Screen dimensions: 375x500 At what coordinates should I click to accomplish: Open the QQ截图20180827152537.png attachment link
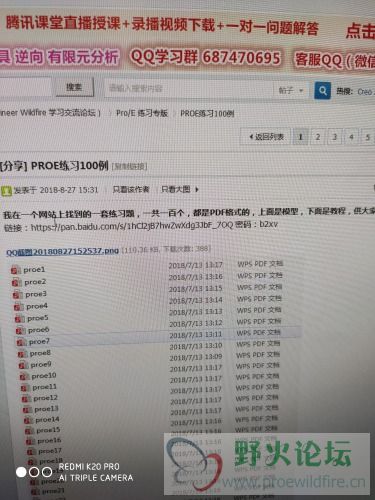tap(62, 251)
